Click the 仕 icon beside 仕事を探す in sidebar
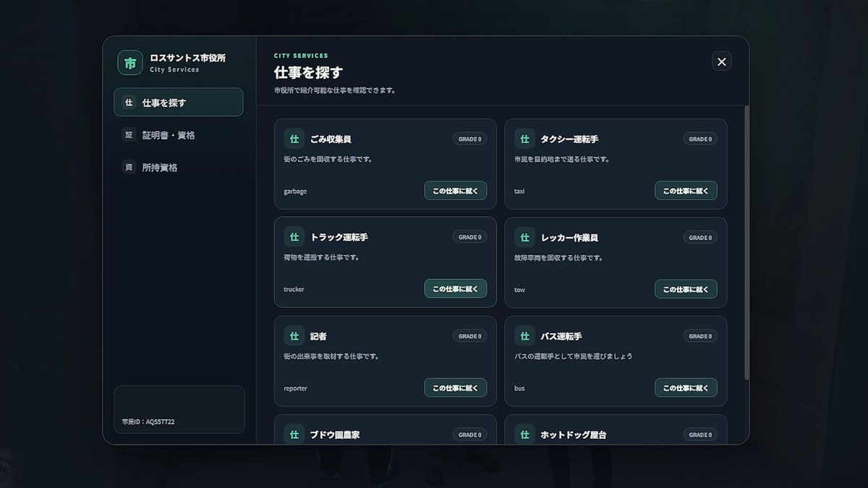868x488 pixels. 129,103
